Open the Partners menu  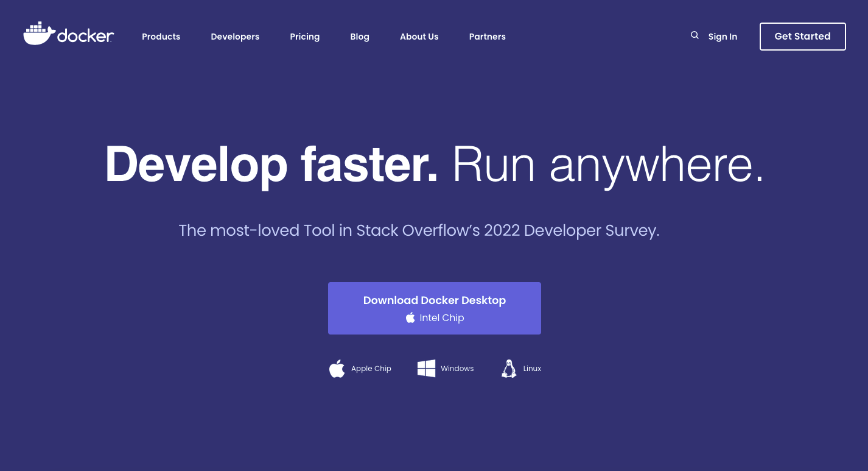tap(487, 37)
